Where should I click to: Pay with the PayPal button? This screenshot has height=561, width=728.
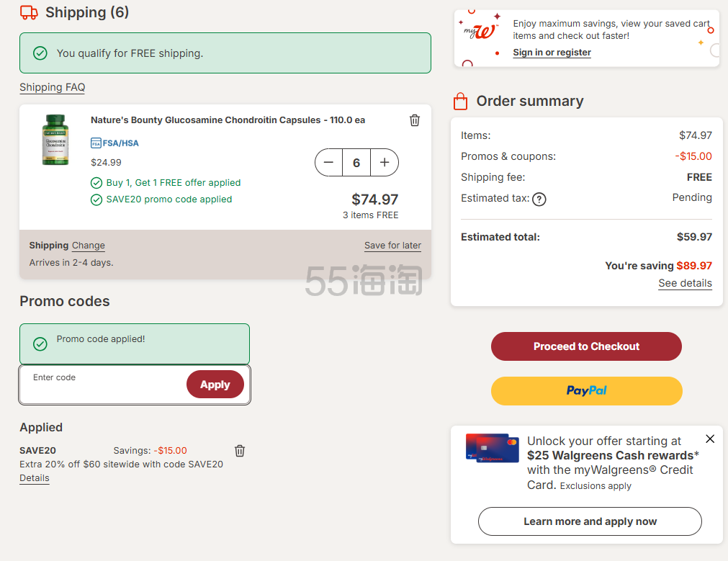[x=586, y=390]
